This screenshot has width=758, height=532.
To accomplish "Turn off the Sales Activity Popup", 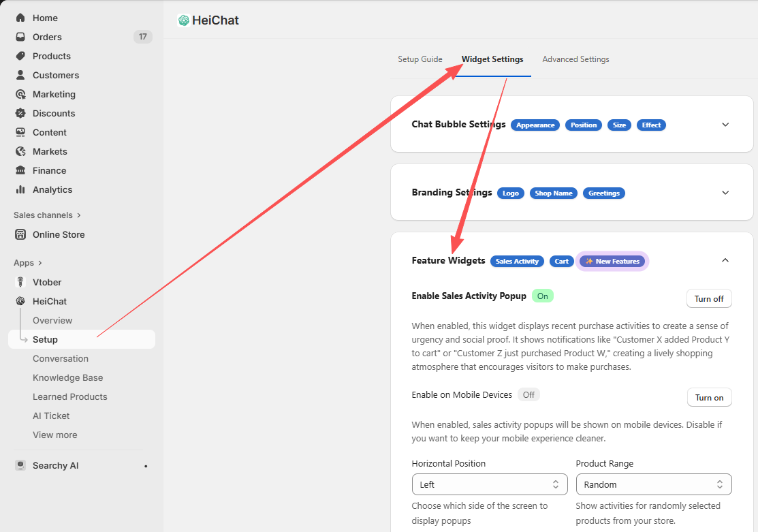I will point(709,299).
